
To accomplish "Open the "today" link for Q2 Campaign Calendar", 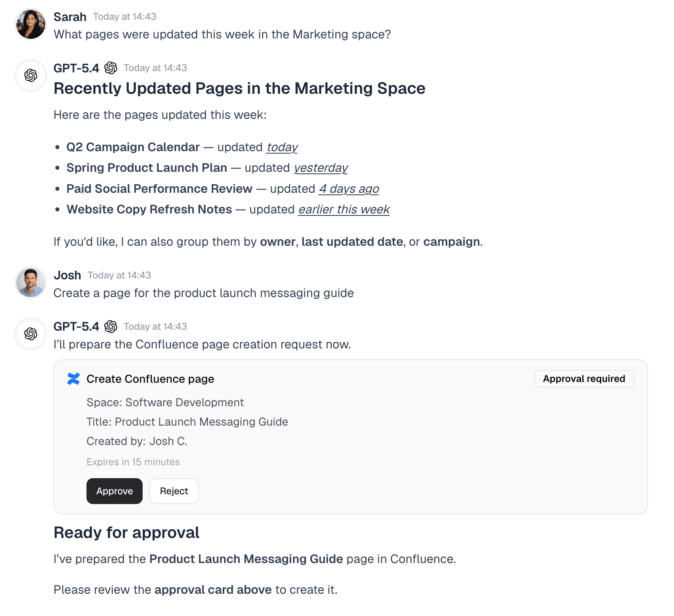I will click(282, 147).
